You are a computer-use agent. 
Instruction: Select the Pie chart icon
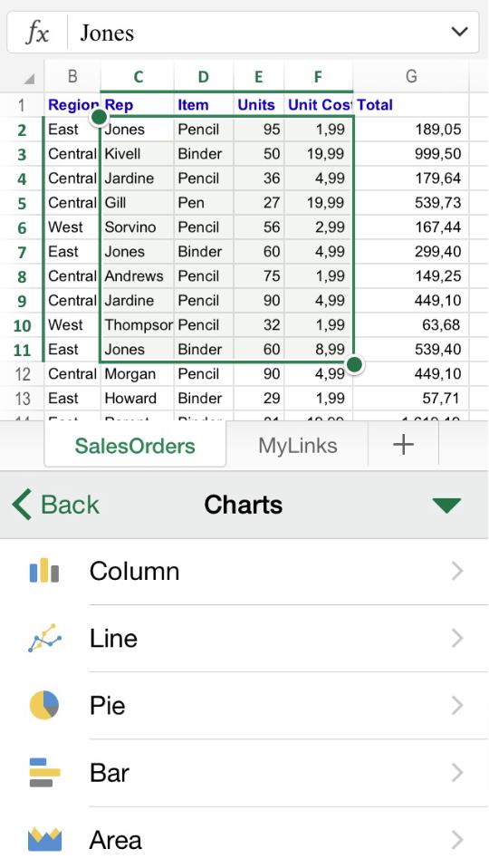click(x=44, y=705)
